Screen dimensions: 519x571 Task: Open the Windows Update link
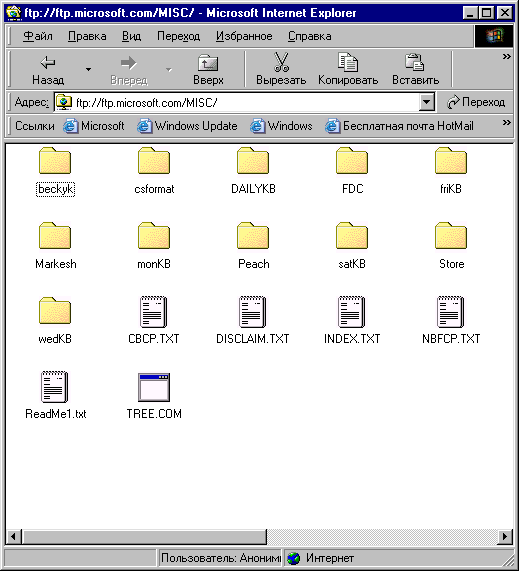pos(187,126)
